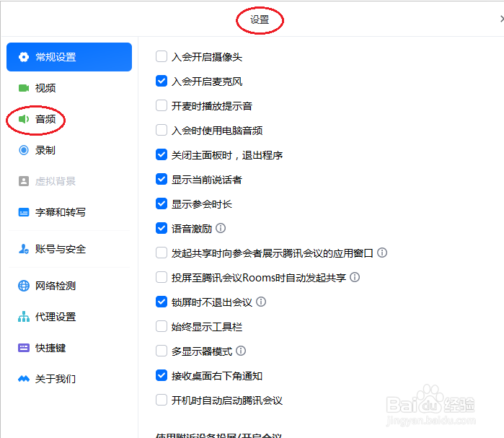Click the globe icon beside 网络检测
Viewport: 504px width, 438px height.
coord(24,286)
